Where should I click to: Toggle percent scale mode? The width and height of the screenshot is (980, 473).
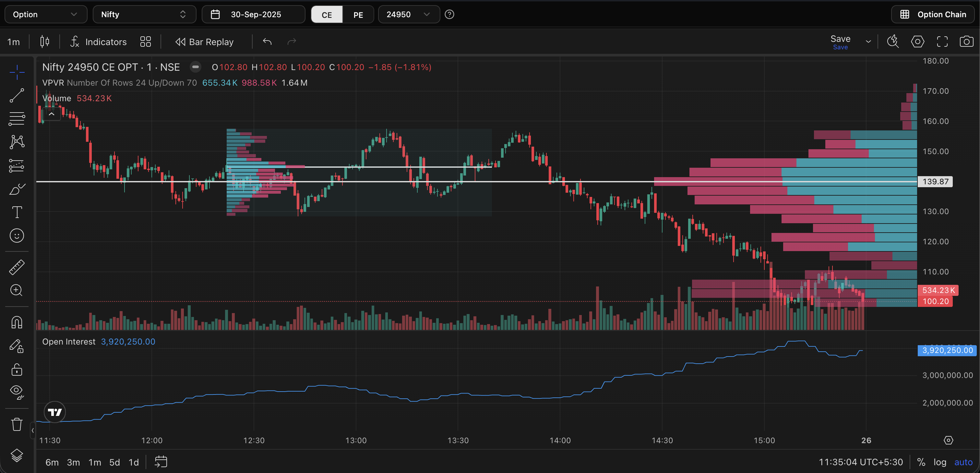click(921, 462)
